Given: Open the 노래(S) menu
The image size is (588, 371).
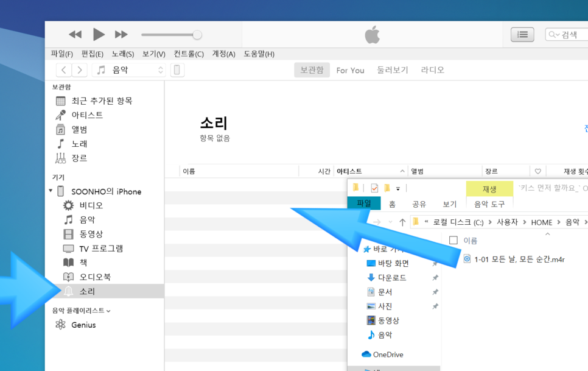Looking at the screenshot, I should 122,54.
